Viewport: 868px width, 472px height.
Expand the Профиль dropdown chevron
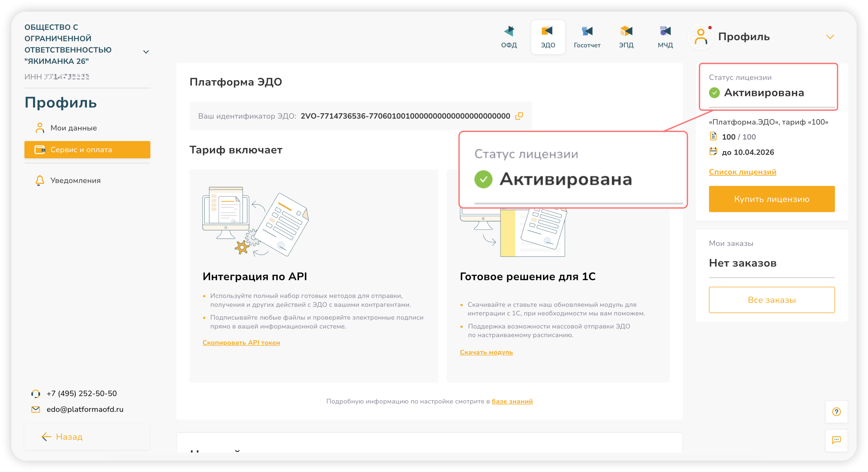(x=830, y=37)
